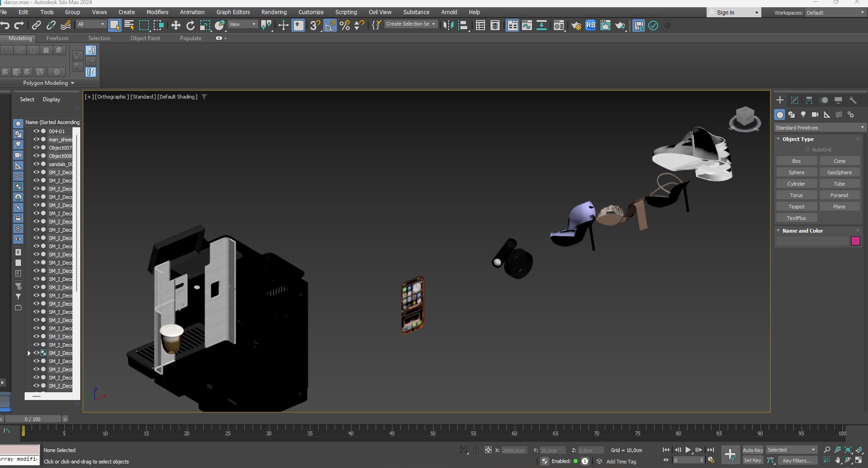Open the Workspaces Default dropdown

coord(835,13)
